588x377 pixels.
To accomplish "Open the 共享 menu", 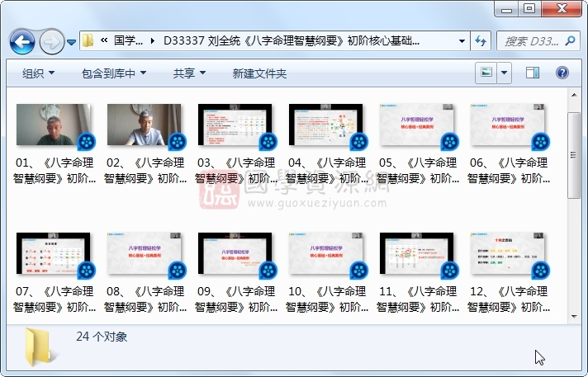I will (x=189, y=73).
